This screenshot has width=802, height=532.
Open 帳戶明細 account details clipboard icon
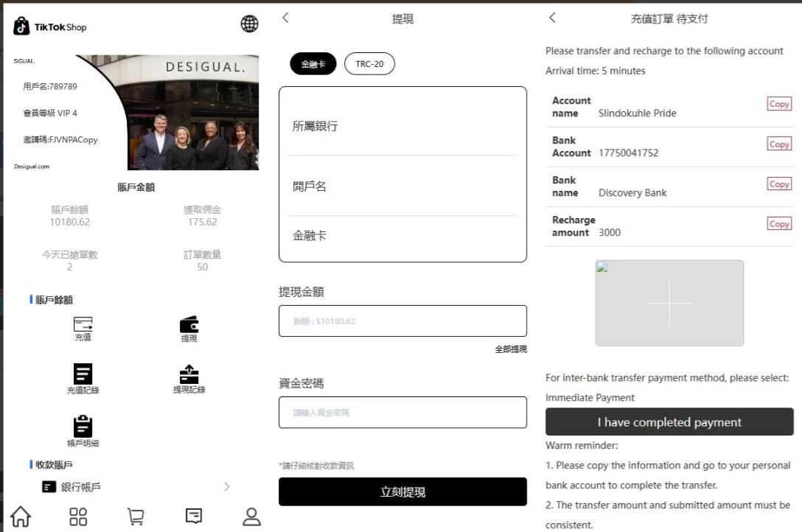pos(83,426)
